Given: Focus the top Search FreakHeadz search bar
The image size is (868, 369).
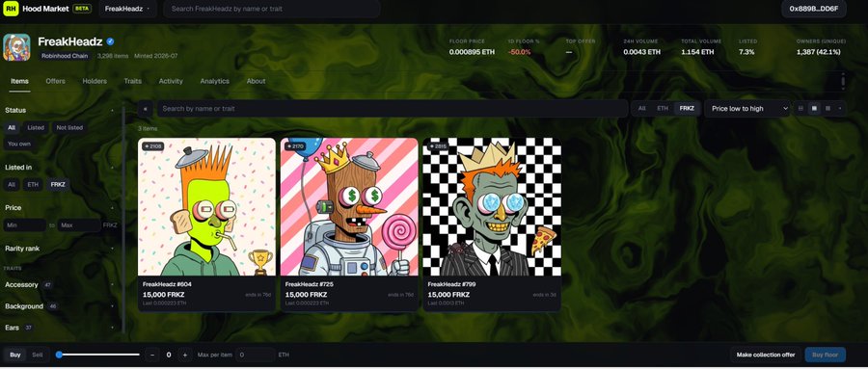Looking at the screenshot, I should click(272, 9).
